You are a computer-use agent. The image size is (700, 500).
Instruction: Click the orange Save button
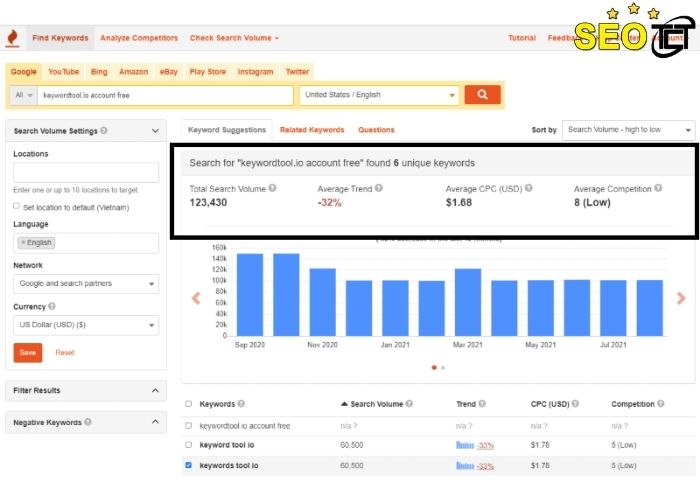pos(28,353)
